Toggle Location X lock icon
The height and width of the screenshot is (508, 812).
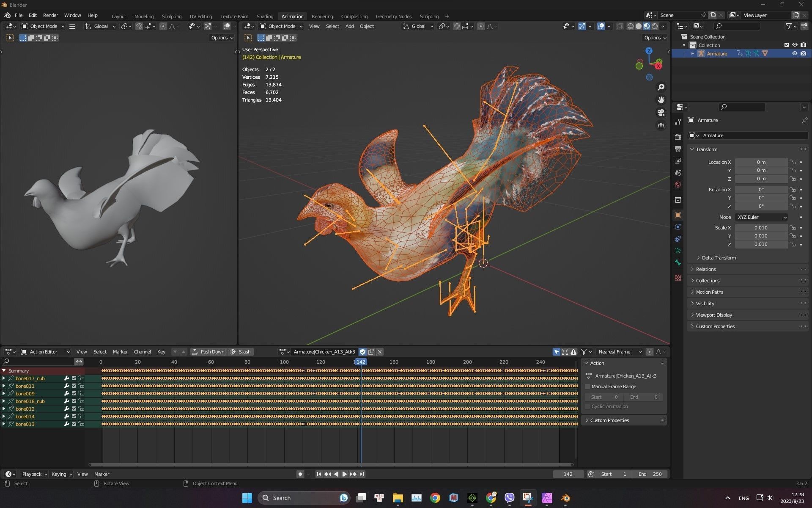click(x=793, y=162)
